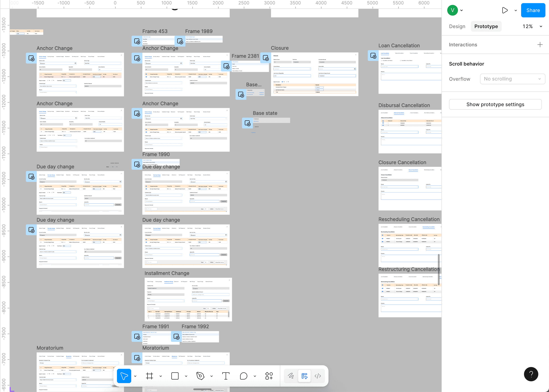This screenshot has width=549, height=392.
Task: Switch to Draw mode toggle
Action: 291,376
